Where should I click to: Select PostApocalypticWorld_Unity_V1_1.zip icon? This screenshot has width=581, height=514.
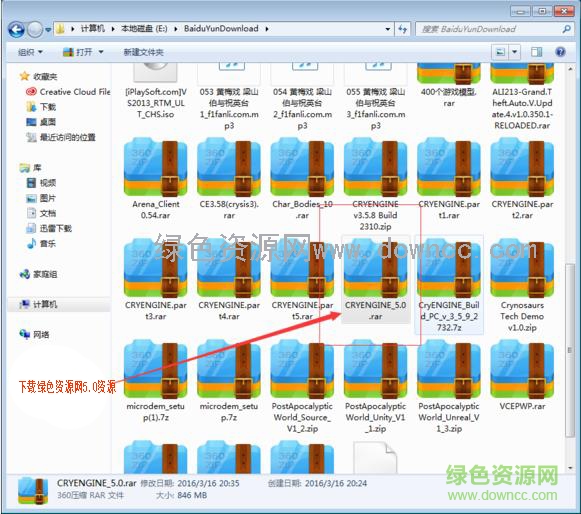tap(375, 369)
